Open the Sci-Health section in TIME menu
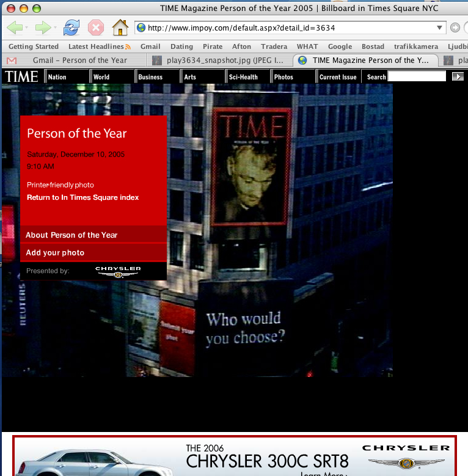Screen dimensions: 468x476 [x=243, y=77]
